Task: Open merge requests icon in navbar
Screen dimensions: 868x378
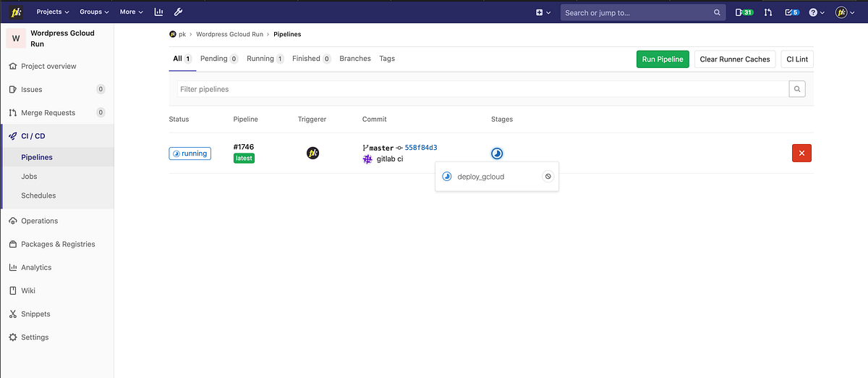Action: click(768, 12)
